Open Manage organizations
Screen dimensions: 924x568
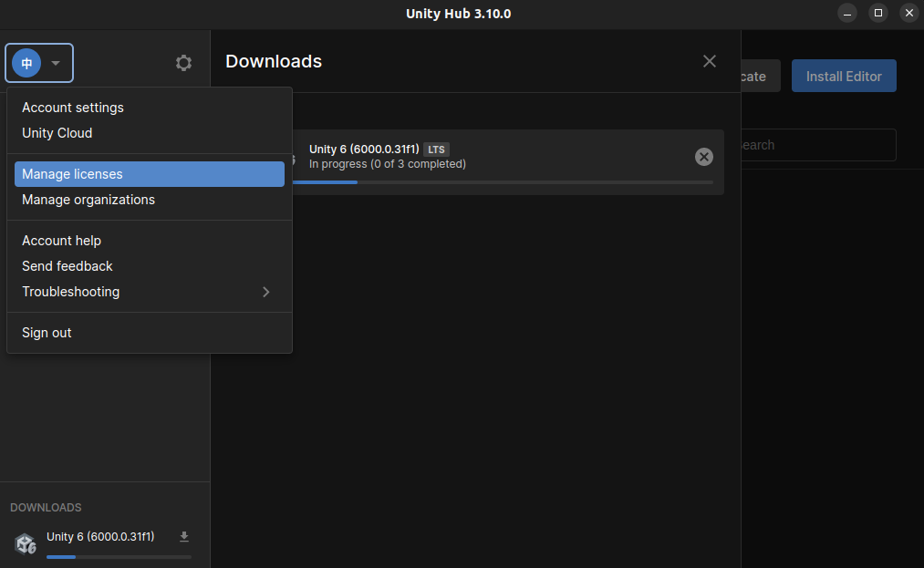coord(88,200)
